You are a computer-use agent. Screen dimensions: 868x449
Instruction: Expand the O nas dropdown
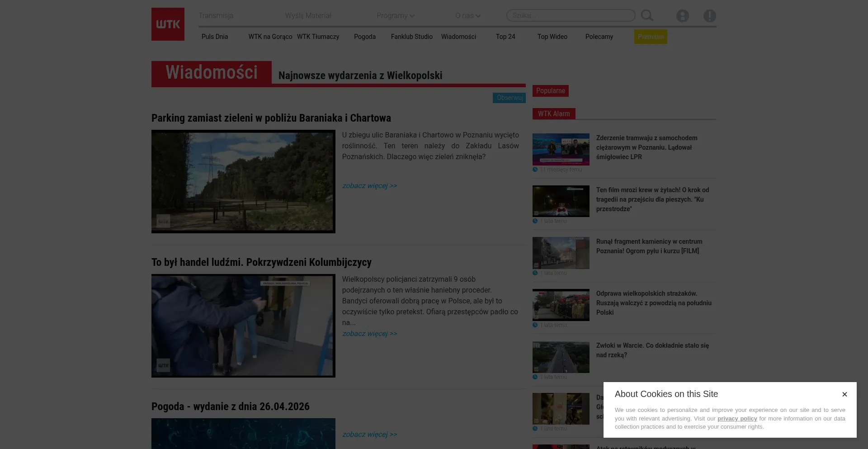(468, 15)
